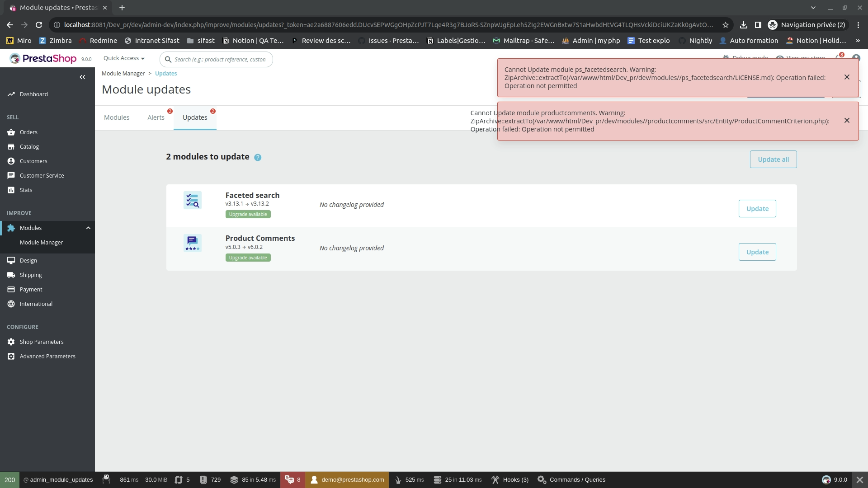Click the Payment card icon
The width and height of the screenshot is (868, 488).
pos(11,289)
